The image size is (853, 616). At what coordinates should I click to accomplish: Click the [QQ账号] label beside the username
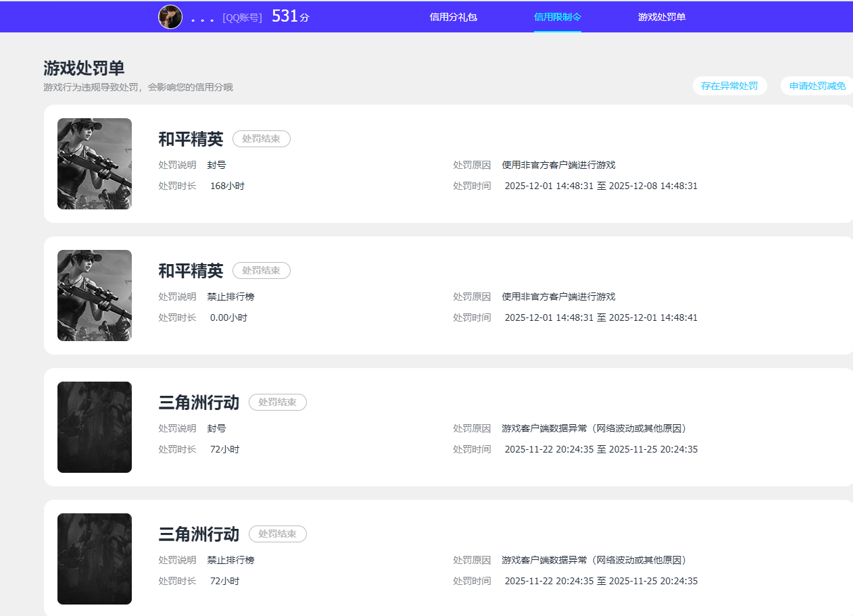point(242,18)
